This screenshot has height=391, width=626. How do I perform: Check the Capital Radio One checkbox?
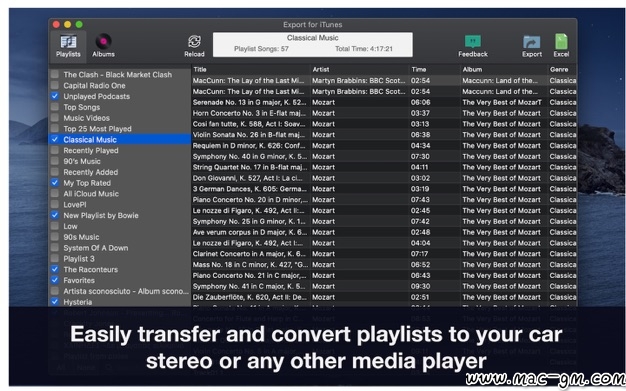(x=55, y=85)
